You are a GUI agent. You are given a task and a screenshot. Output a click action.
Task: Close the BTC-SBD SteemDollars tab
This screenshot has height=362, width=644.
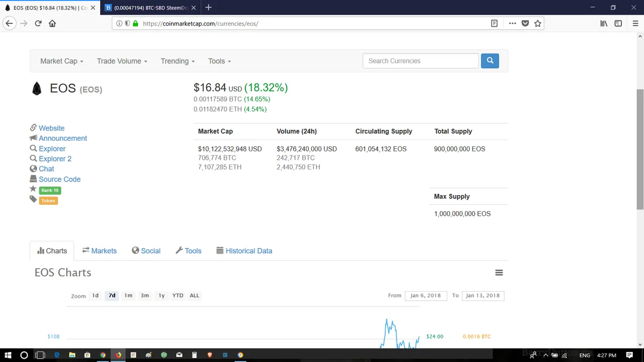tap(193, 8)
